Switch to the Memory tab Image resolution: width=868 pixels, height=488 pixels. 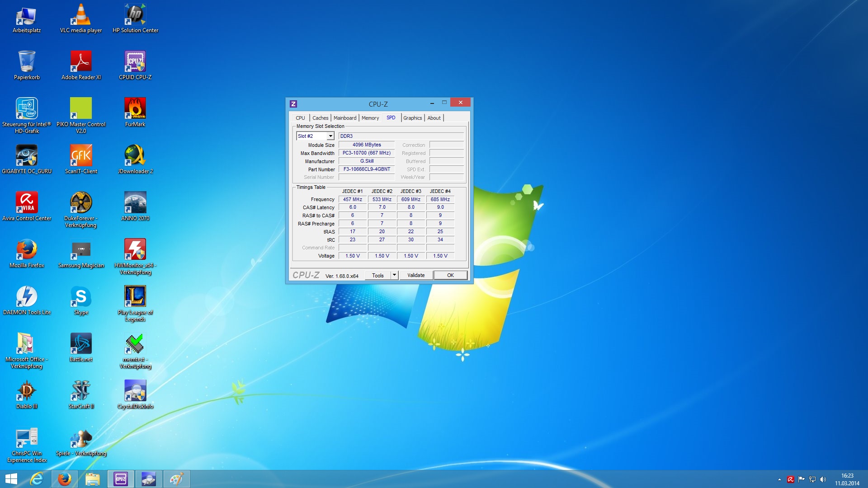pyautogui.click(x=370, y=118)
